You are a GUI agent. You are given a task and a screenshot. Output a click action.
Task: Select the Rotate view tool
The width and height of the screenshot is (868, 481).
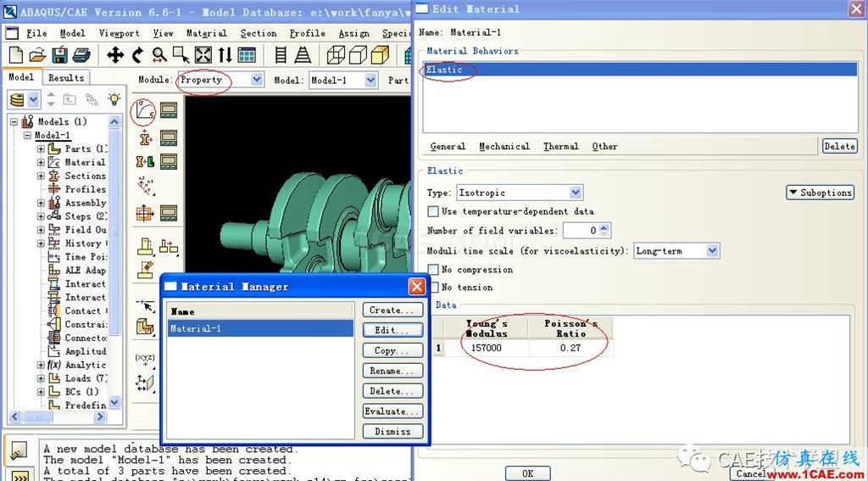(138, 55)
